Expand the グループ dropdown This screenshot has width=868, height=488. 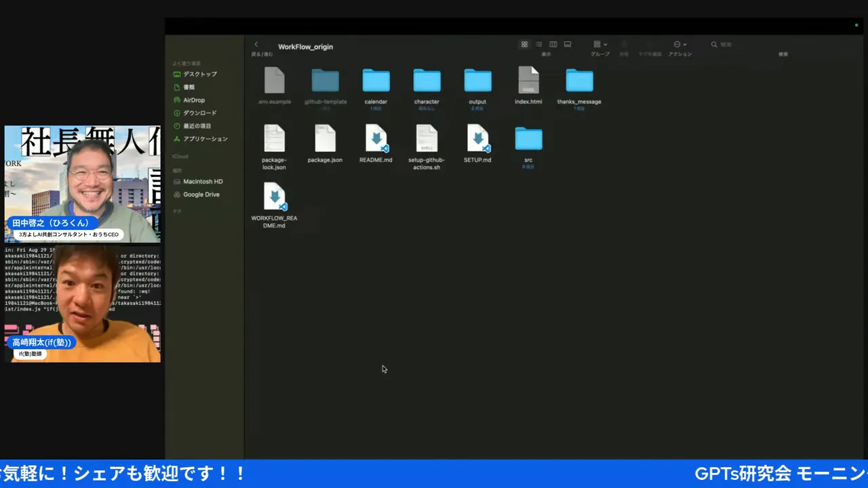click(x=599, y=44)
